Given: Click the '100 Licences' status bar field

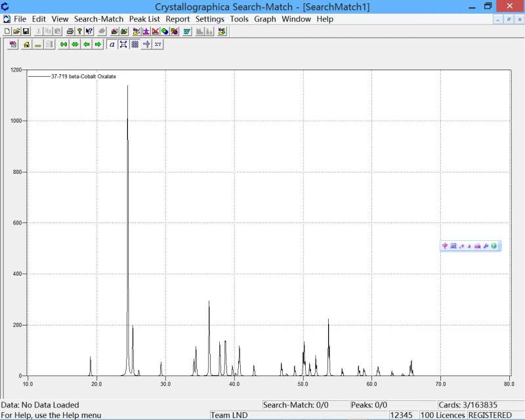Looking at the screenshot, I should pyautogui.click(x=442, y=415).
